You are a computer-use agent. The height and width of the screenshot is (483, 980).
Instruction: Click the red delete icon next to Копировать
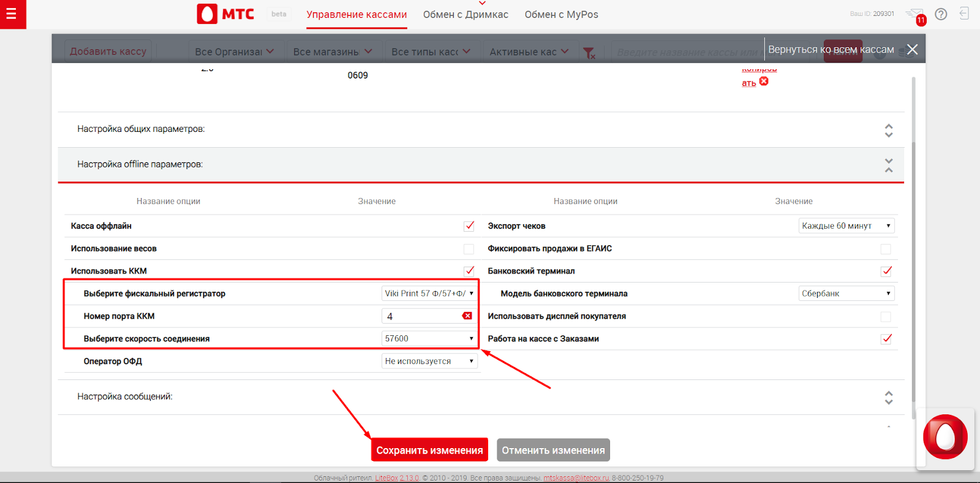(764, 81)
